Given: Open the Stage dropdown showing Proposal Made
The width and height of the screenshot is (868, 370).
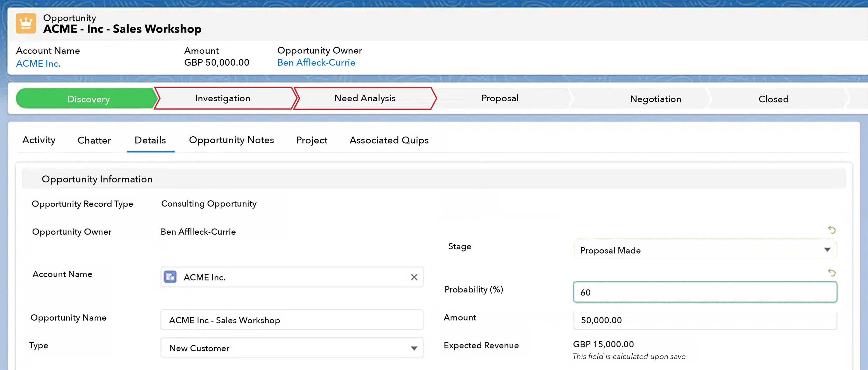Looking at the screenshot, I should point(705,250).
